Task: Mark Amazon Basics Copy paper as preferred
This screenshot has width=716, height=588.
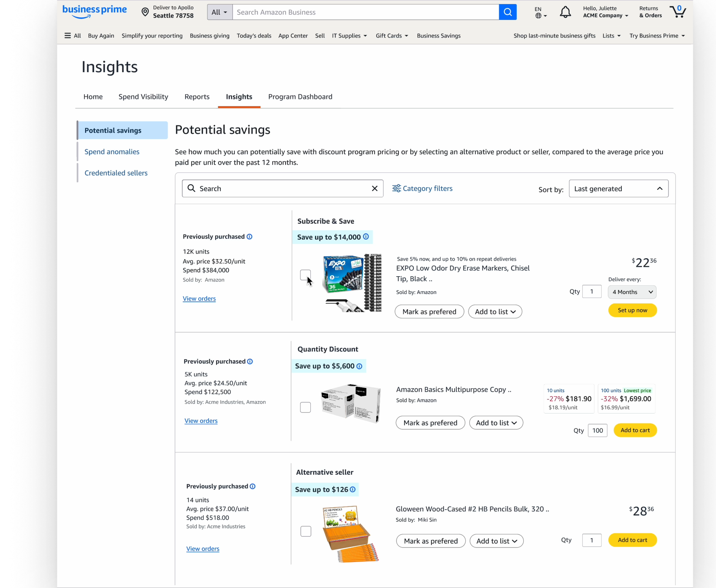Action: pyautogui.click(x=430, y=423)
